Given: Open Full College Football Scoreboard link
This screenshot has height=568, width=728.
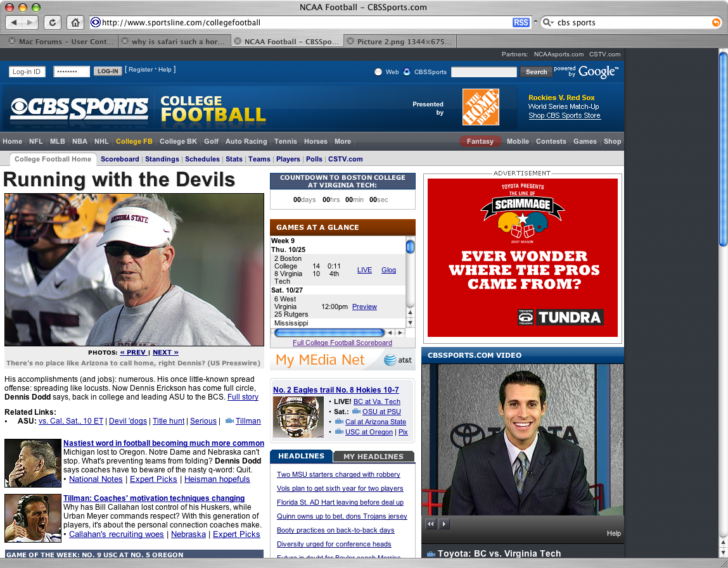Looking at the screenshot, I should coord(342,343).
